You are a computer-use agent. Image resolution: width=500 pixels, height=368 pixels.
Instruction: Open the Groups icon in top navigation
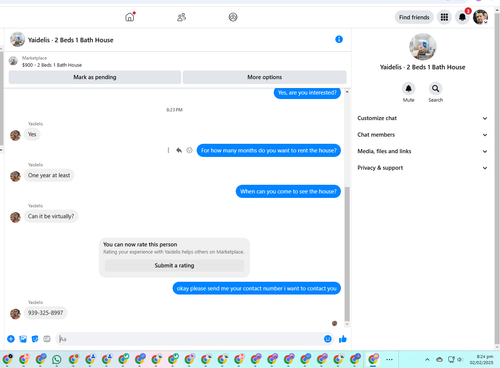(x=233, y=17)
